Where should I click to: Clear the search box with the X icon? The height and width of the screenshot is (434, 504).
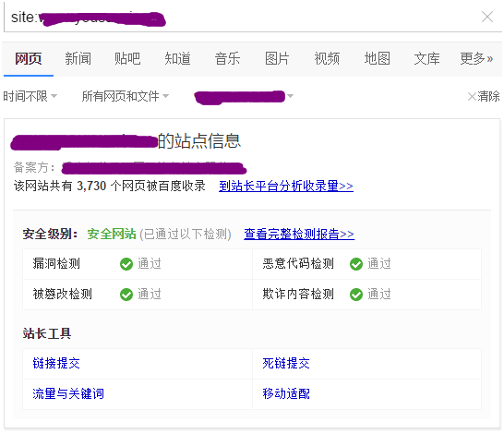click(x=487, y=17)
